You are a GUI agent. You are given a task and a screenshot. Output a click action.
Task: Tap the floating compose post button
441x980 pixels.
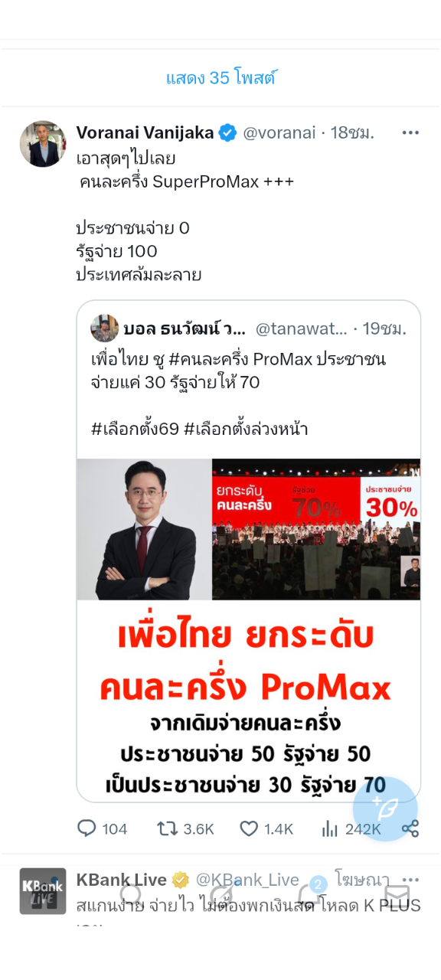tap(385, 808)
